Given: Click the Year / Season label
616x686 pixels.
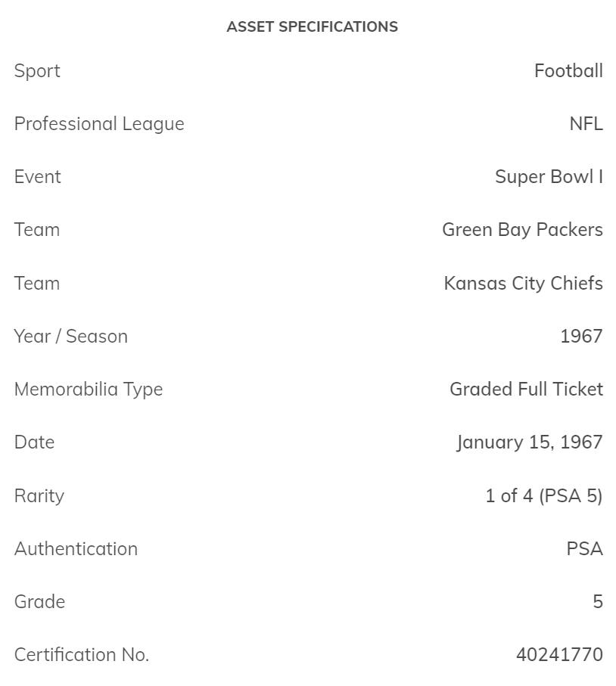Looking at the screenshot, I should (x=71, y=337).
